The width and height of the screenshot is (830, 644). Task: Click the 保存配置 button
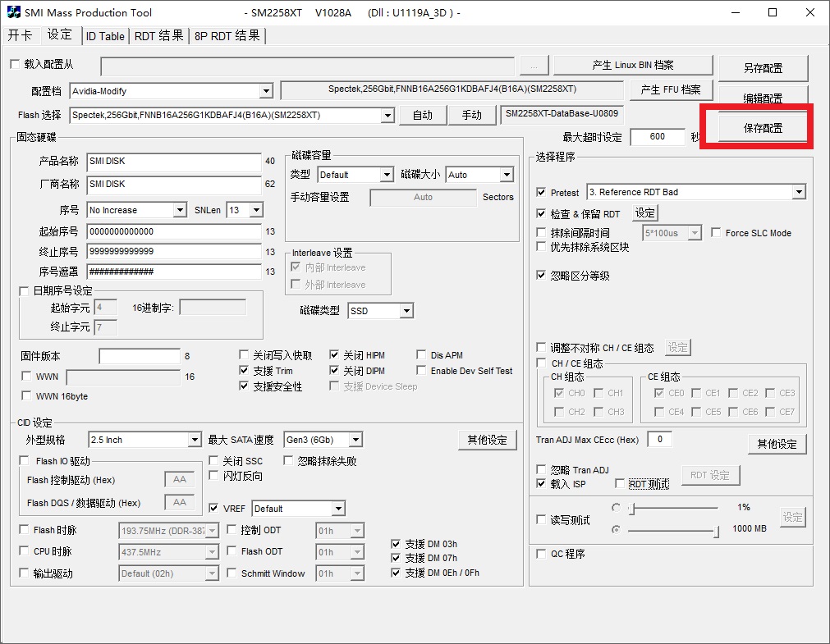pyautogui.click(x=763, y=129)
